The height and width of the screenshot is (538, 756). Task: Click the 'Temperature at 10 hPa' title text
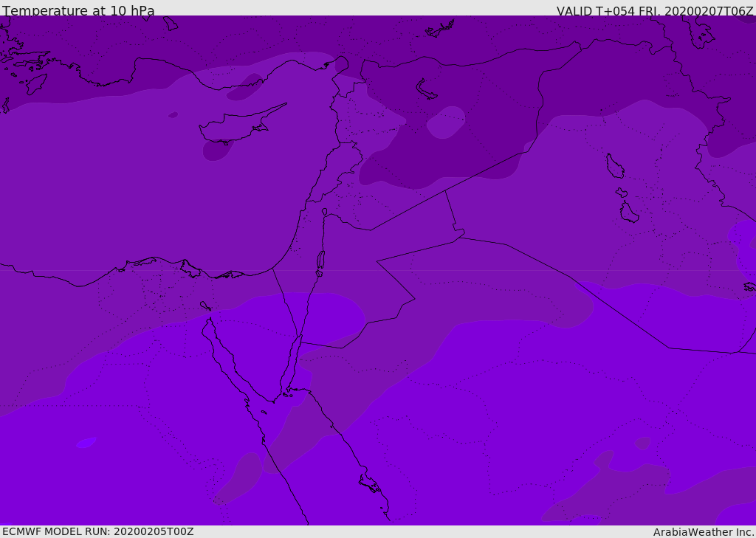click(x=78, y=10)
